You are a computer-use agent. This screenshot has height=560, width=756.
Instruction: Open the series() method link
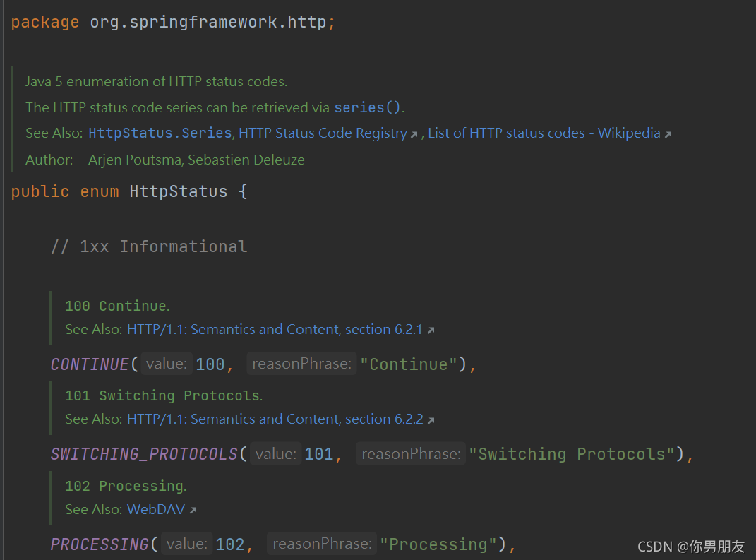pos(367,107)
